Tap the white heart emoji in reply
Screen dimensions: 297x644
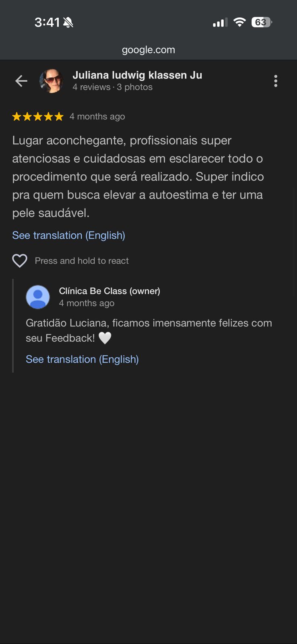pyautogui.click(x=105, y=338)
